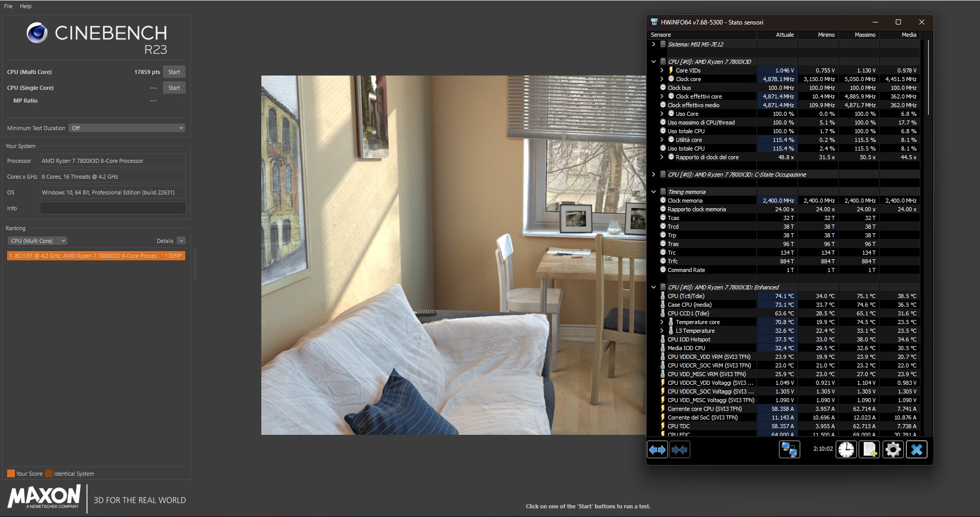Click the orange Your Score legend swatch
The width and height of the screenshot is (980, 517).
pyautogui.click(x=11, y=474)
